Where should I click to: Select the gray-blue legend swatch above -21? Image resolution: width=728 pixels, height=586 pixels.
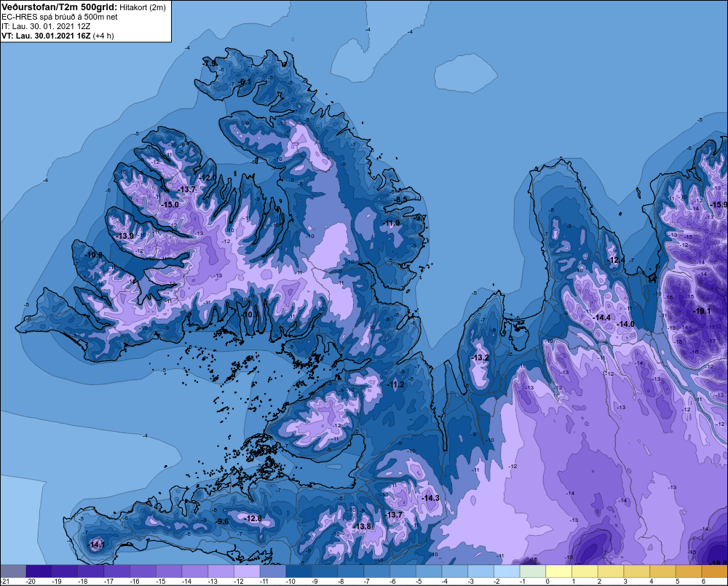pos(13,571)
